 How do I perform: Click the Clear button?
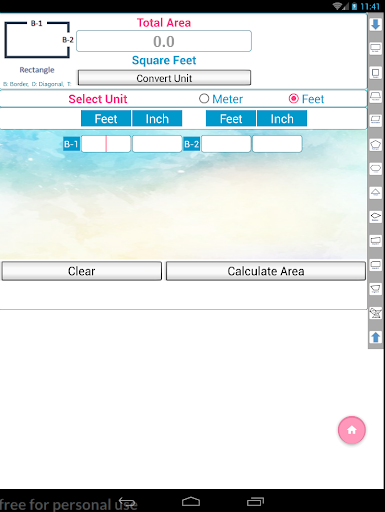tap(82, 271)
